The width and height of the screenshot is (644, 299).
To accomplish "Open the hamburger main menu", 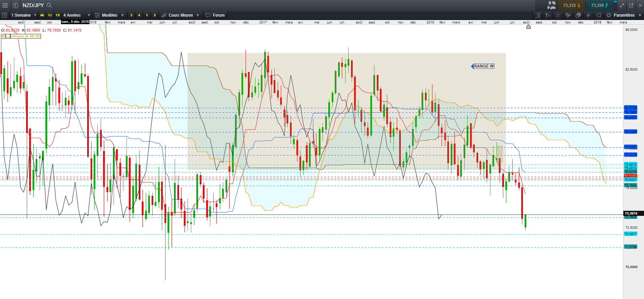I will pyautogui.click(x=5, y=5).
